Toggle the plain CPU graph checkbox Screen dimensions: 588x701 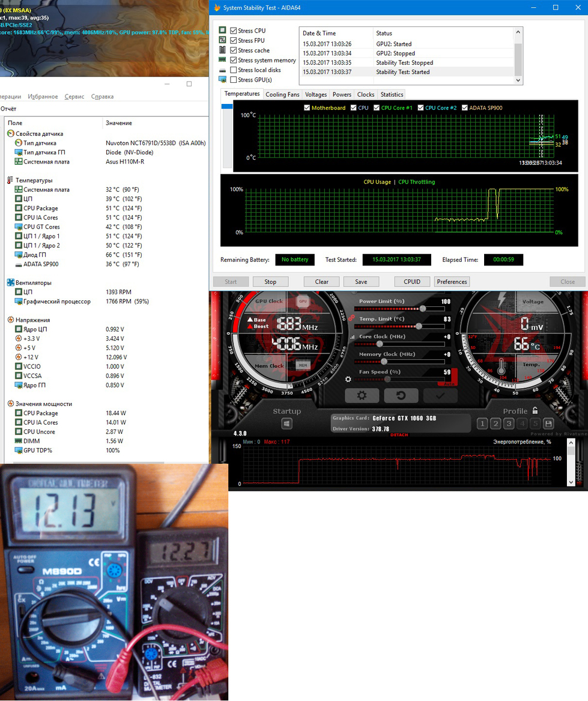click(354, 108)
